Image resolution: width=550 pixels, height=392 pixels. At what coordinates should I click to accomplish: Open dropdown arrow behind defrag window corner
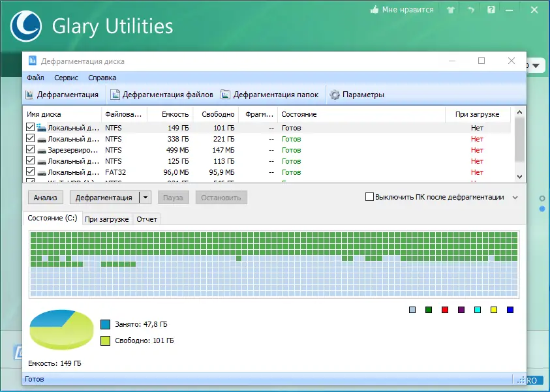pyautogui.click(x=536, y=66)
